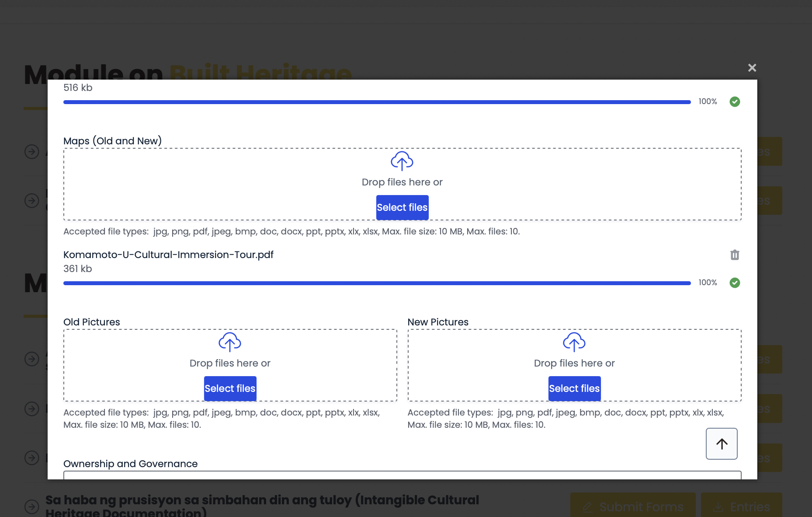Click the Maps upload cloud icon

[x=402, y=161]
